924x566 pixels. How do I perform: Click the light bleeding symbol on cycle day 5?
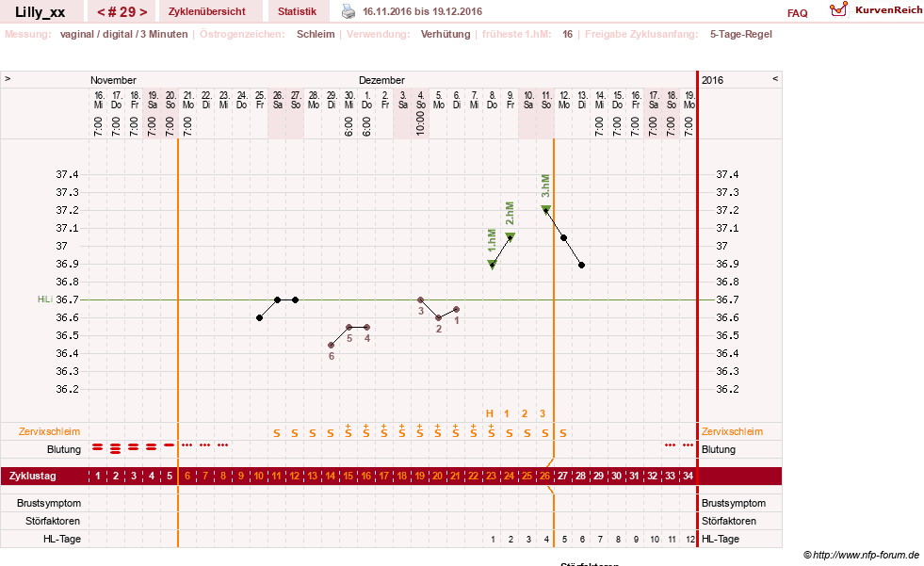coord(170,445)
